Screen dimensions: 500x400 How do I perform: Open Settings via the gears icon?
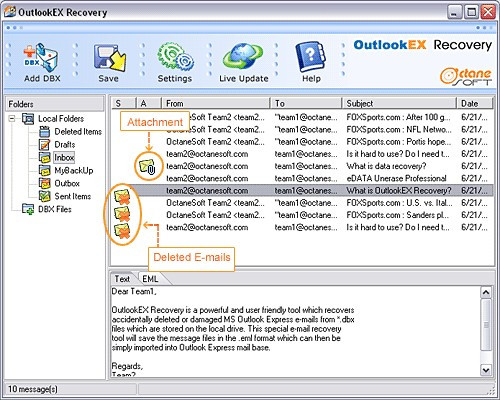175,57
